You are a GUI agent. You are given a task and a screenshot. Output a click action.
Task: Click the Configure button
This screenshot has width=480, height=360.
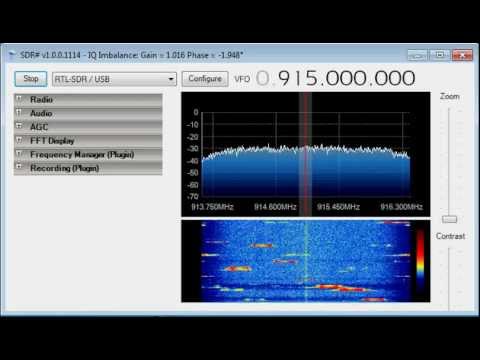pos(205,79)
